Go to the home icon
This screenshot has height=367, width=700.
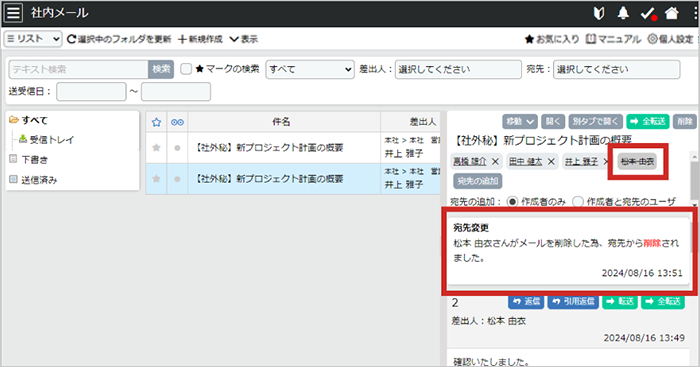click(671, 13)
